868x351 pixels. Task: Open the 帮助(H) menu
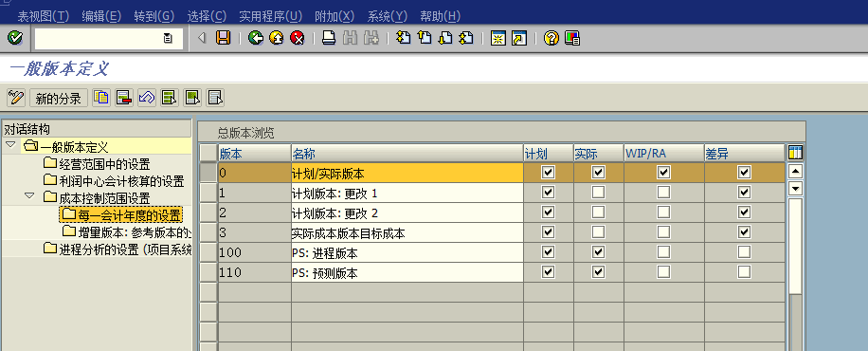(440, 17)
